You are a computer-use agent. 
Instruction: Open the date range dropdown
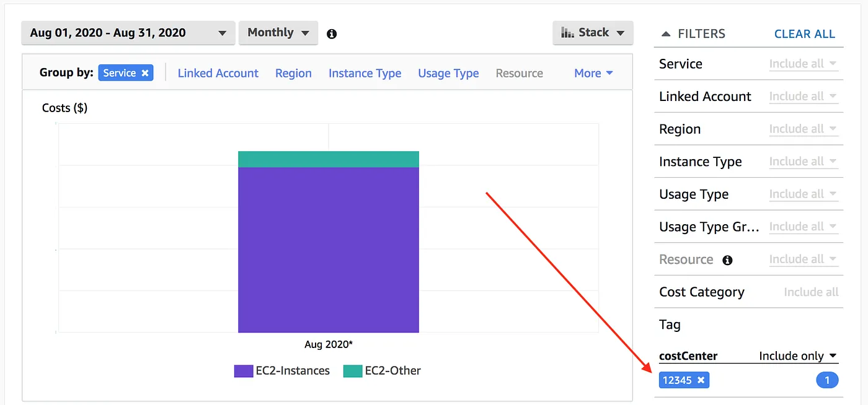click(128, 33)
